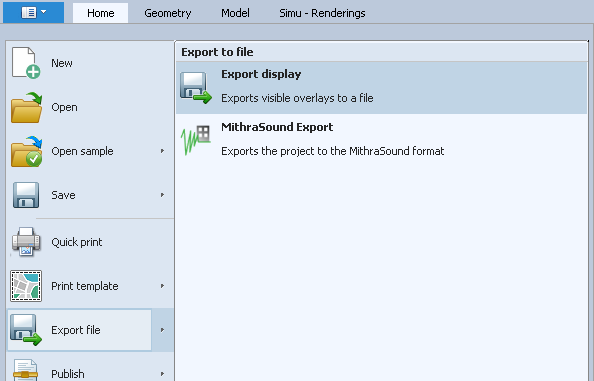Click the Print template map icon
Viewport: 594px width, 381px height.
tap(26, 286)
